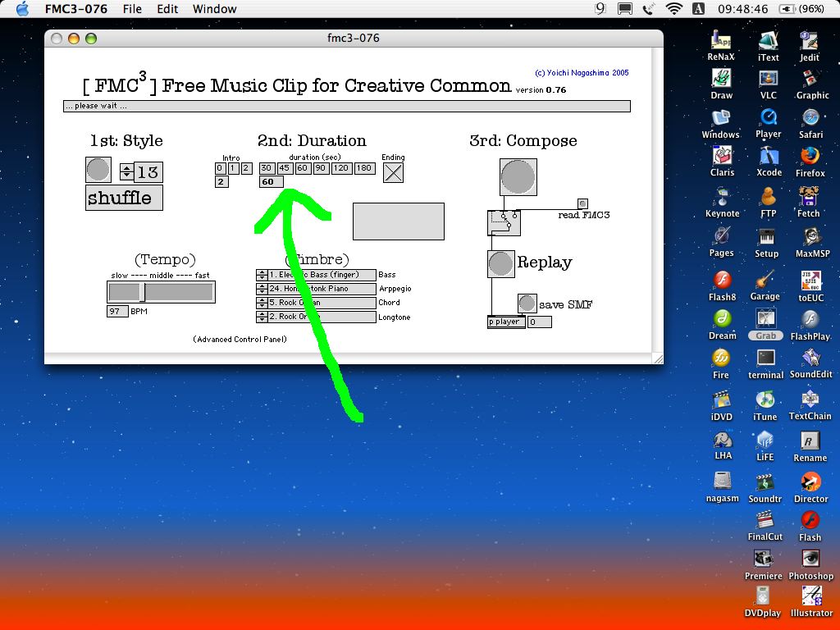The width and height of the screenshot is (840, 630).
Task: Toggle the Ending checkbox
Action: point(393,173)
